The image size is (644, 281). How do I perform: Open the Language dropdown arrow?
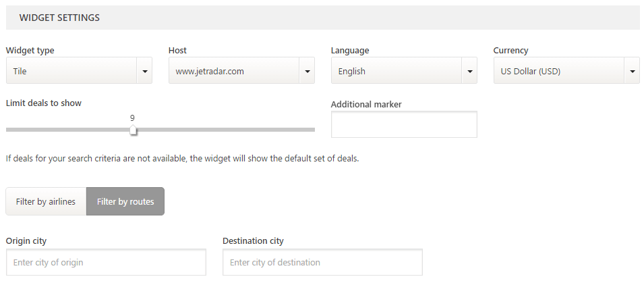coord(469,71)
